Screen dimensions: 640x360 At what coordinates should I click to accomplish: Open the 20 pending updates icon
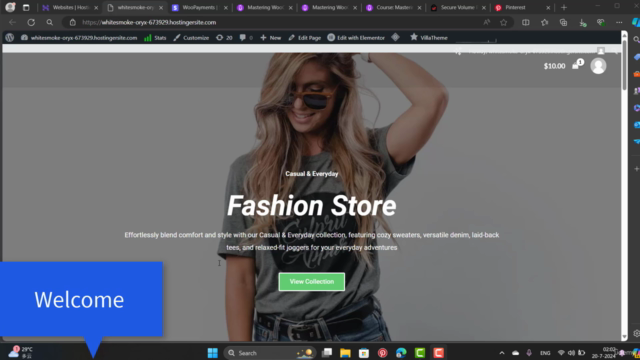[224, 38]
